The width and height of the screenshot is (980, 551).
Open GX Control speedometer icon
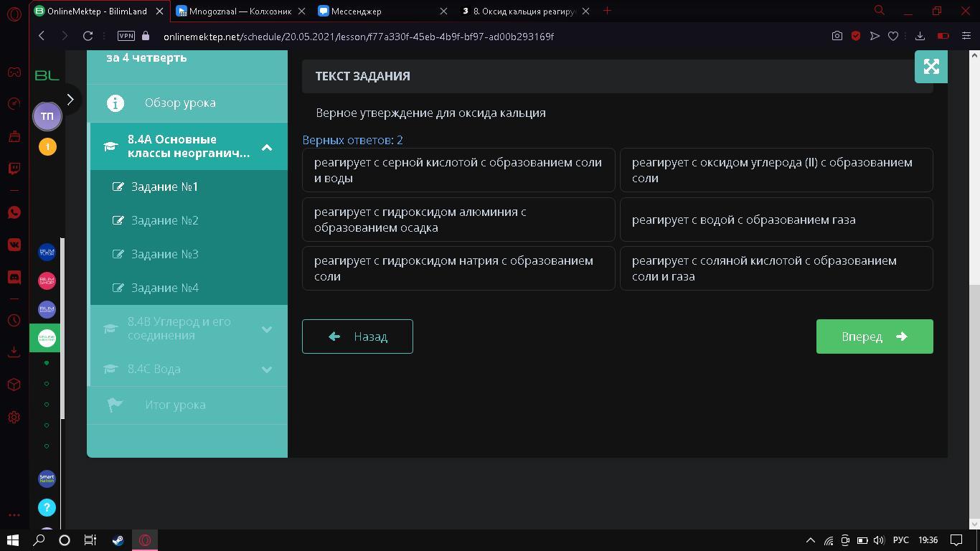(14, 104)
